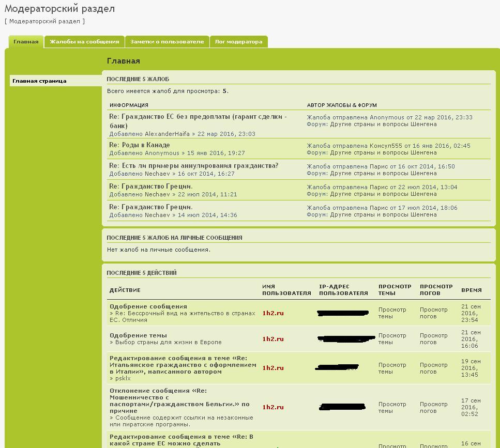Open the Жалобы на сообщения tab
Viewport: 500px width, 448px height.
coord(84,42)
